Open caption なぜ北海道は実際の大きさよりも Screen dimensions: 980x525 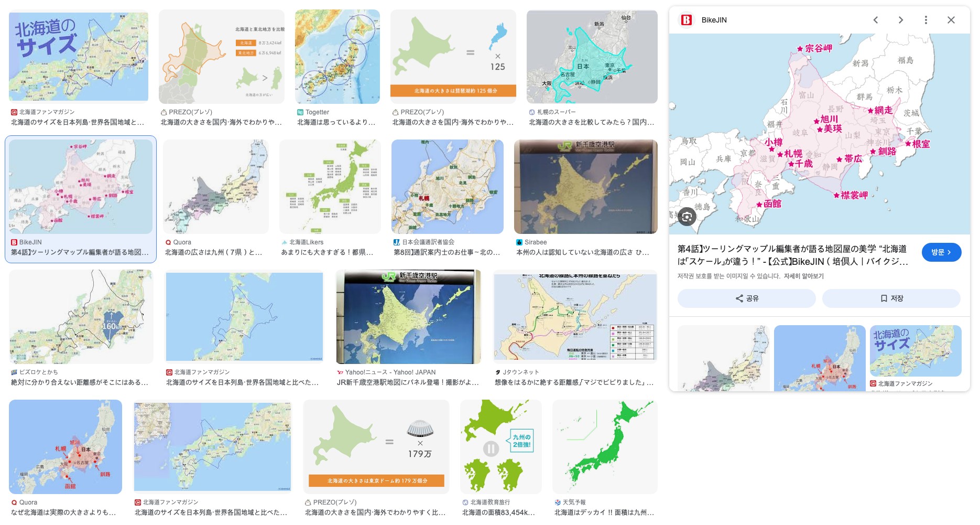point(63,512)
